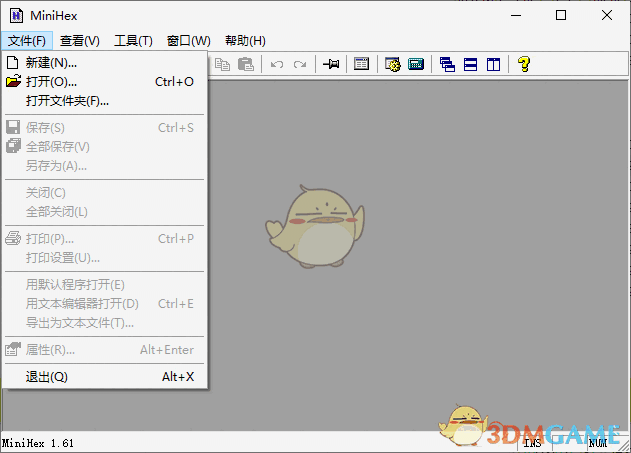This screenshot has height=453, width=631.
Task: Click the teal calculator icon
Action: click(416, 64)
